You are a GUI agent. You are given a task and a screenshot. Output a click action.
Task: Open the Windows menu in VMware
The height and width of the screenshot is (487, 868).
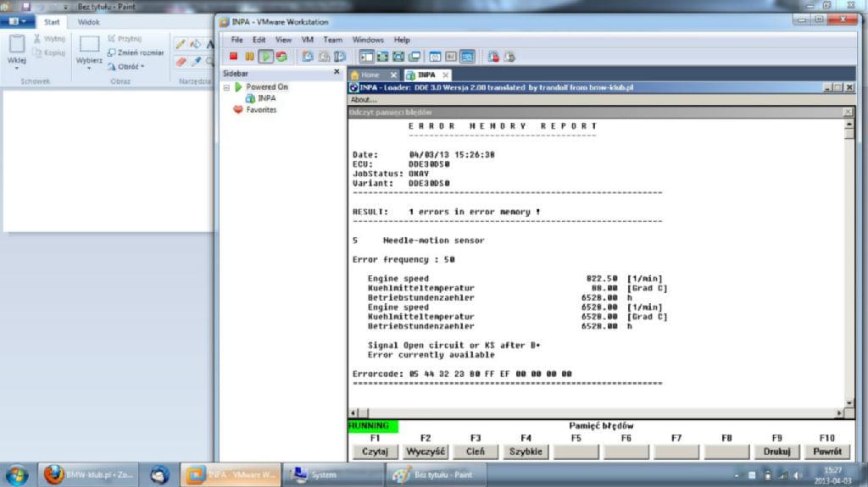pos(368,40)
